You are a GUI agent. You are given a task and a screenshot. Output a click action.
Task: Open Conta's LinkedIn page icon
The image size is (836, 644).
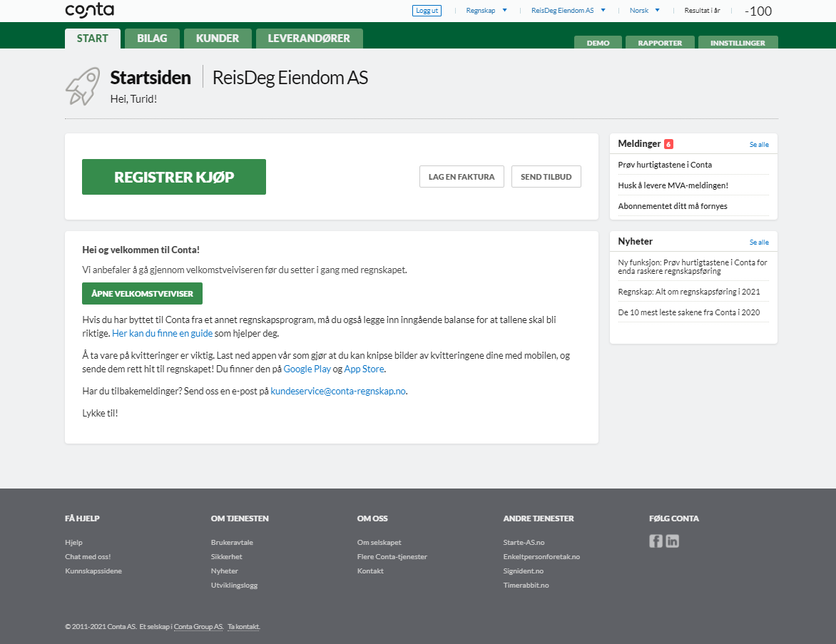pyautogui.click(x=673, y=541)
